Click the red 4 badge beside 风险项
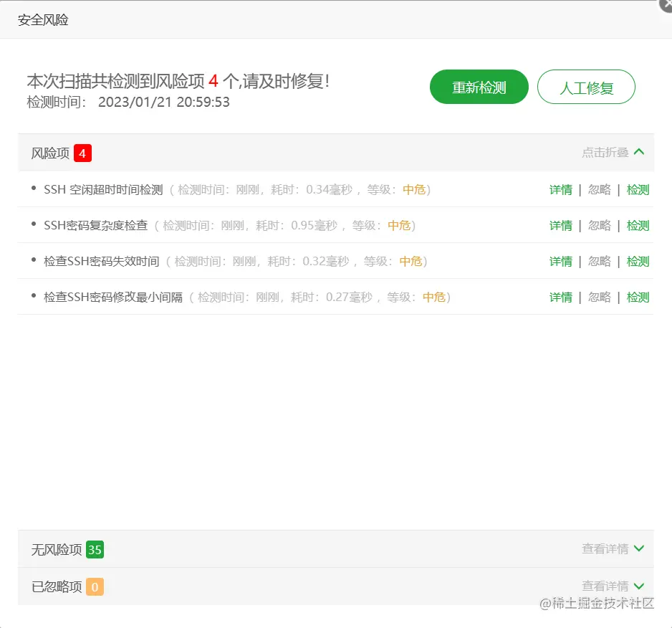672x628 pixels. [82, 153]
